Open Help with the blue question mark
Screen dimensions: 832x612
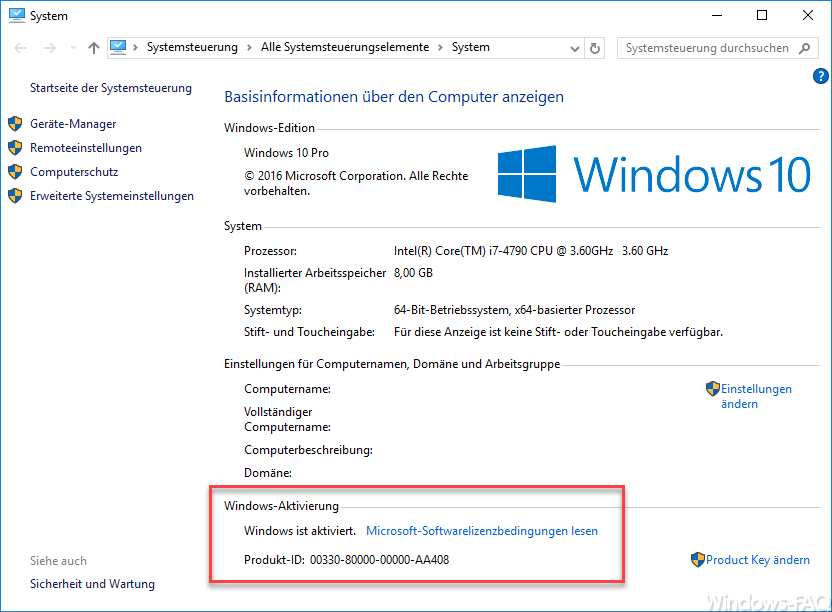(820, 76)
